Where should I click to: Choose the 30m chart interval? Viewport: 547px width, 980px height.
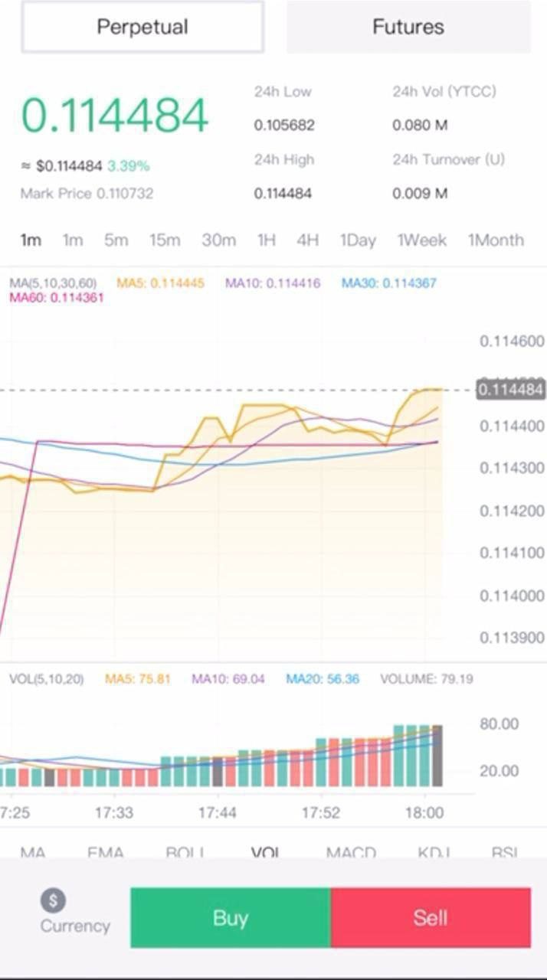[218, 240]
